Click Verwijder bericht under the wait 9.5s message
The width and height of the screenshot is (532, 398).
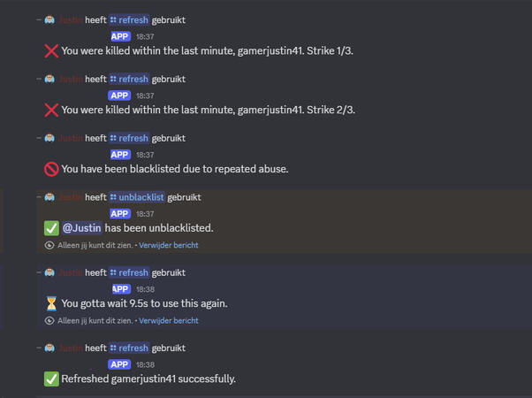(168, 320)
